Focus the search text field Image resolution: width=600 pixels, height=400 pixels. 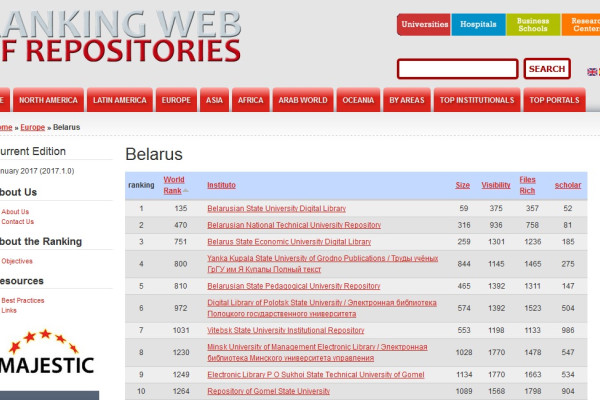(457, 69)
